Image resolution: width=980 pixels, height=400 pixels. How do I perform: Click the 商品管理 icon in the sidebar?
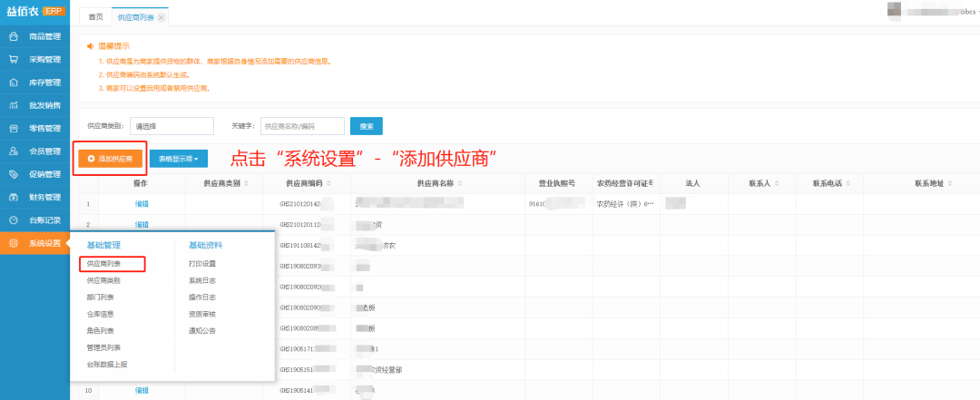click(x=14, y=37)
